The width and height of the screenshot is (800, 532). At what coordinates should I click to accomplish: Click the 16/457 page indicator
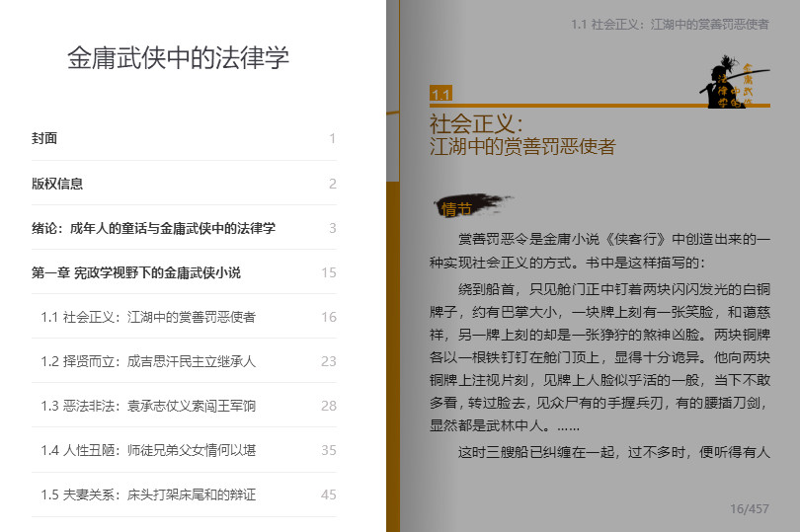click(749, 509)
